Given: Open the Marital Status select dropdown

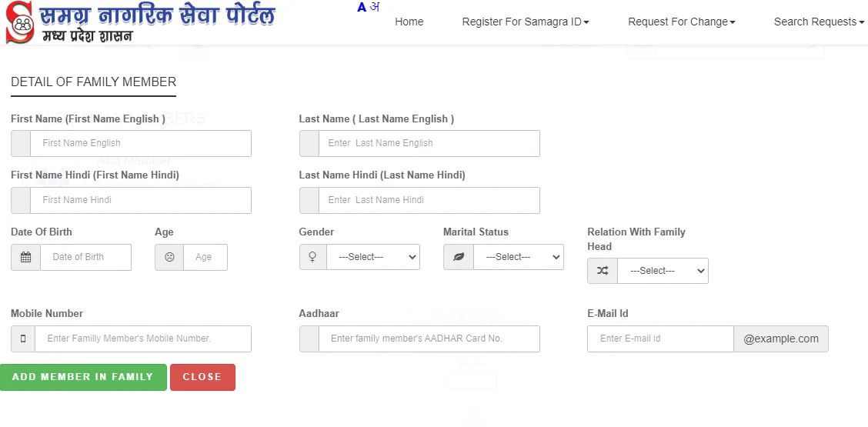Looking at the screenshot, I should click(519, 257).
